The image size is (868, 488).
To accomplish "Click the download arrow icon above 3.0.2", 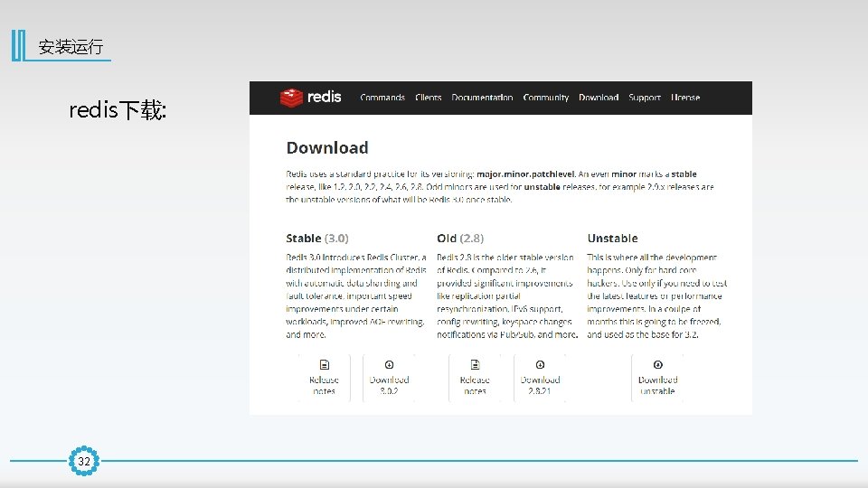I will coord(389,364).
